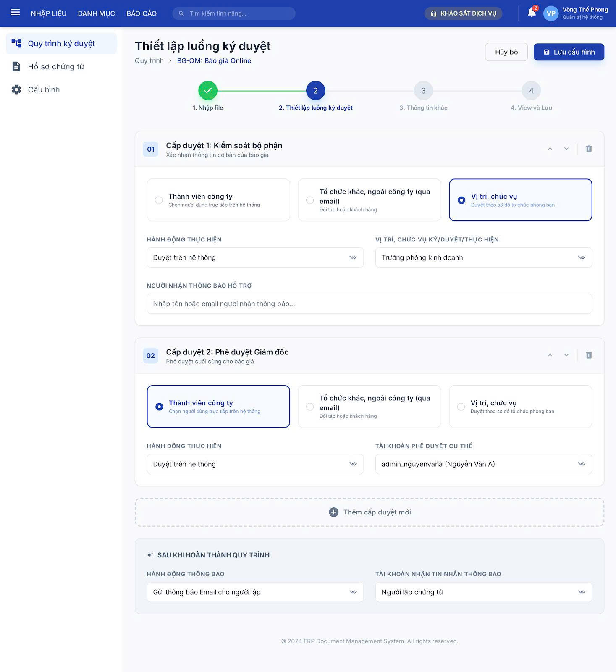Click the Lưu cấu hình button
Viewport: 616px width, 672px height.
pos(569,52)
